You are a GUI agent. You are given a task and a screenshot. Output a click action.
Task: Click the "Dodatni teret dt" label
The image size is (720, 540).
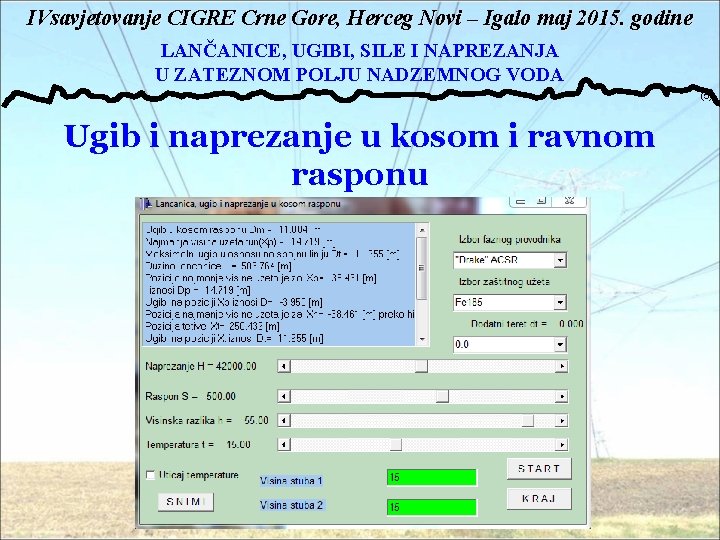[x=509, y=324]
